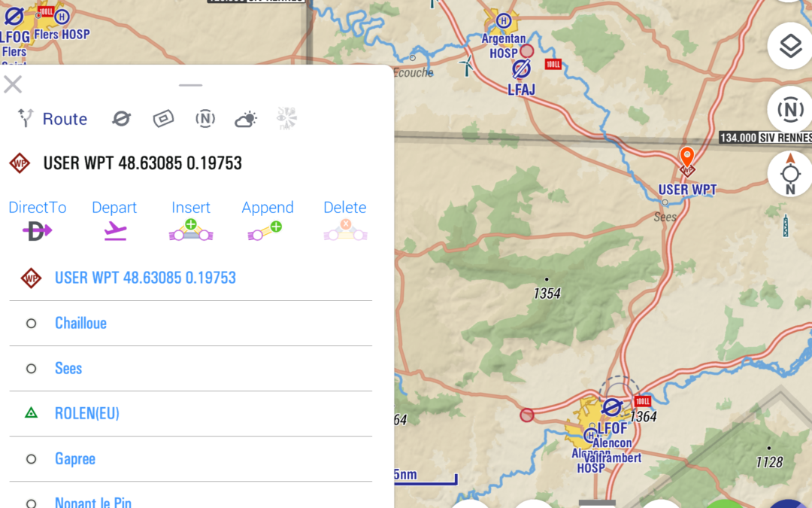Select Gapree in the nearby list
812x508 pixels.
190,459
